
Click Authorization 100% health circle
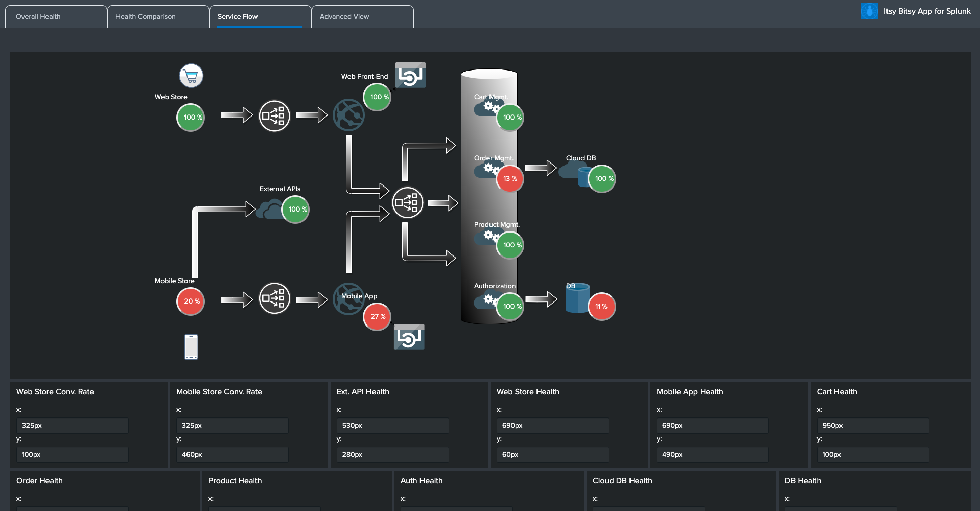point(510,307)
